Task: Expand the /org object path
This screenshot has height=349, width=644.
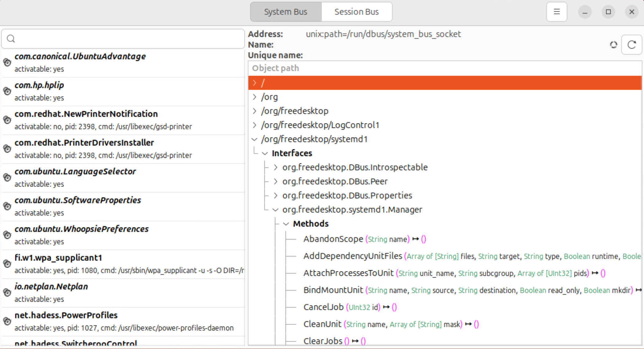Action: (254, 97)
